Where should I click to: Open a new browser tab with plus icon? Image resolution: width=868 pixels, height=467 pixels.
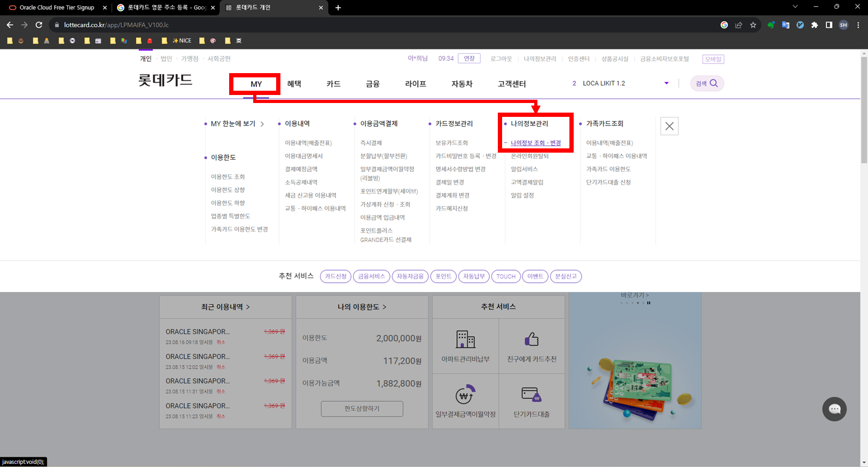coord(338,7)
